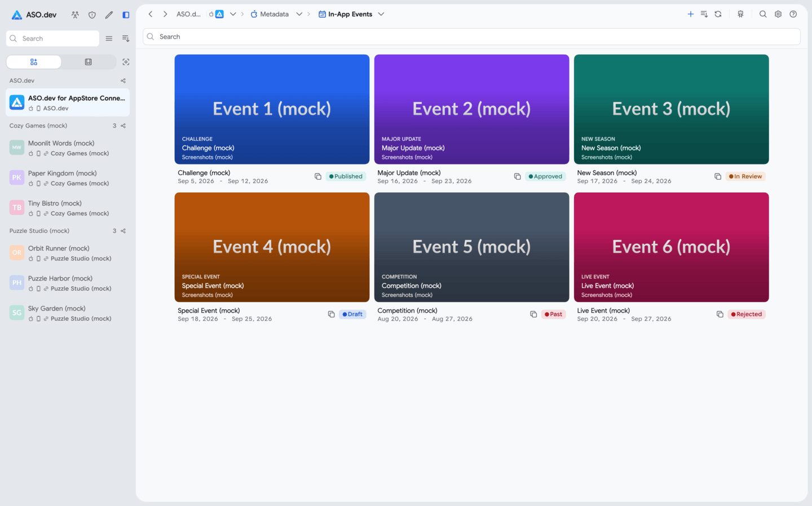Click the magnifier search icon in top toolbar
Viewport: 812px width, 506px height.
[x=763, y=14]
